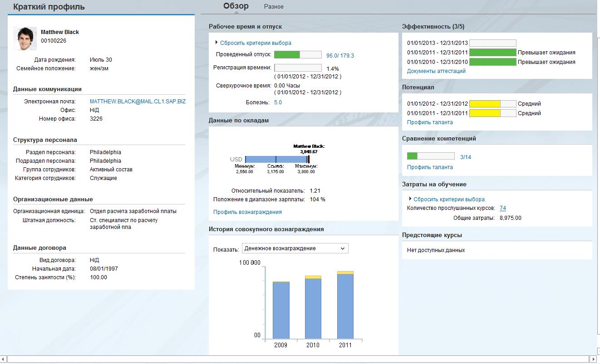Open Профиль вознаграждения link
This screenshot has height=364, width=600.
[x=247, y=212]
